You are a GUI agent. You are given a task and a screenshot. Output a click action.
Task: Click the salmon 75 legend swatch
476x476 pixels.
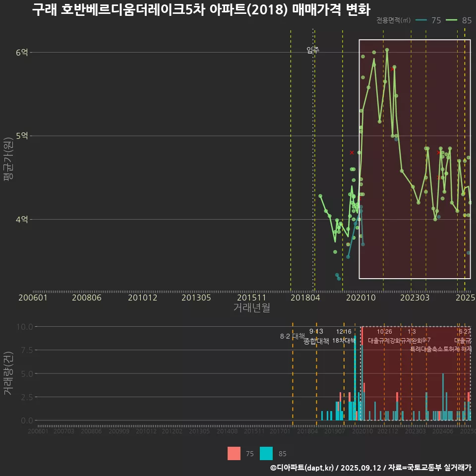(234, 453)
